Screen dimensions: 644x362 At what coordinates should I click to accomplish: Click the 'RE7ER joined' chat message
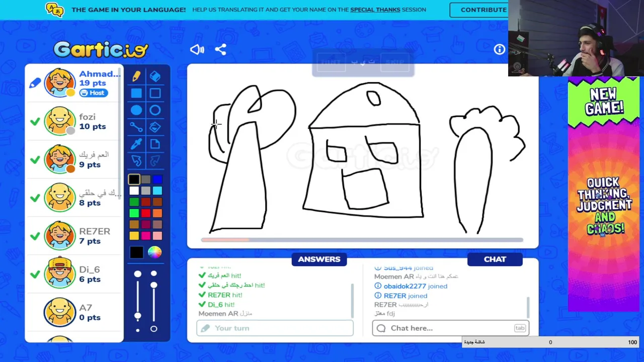[x=400, y=296]
